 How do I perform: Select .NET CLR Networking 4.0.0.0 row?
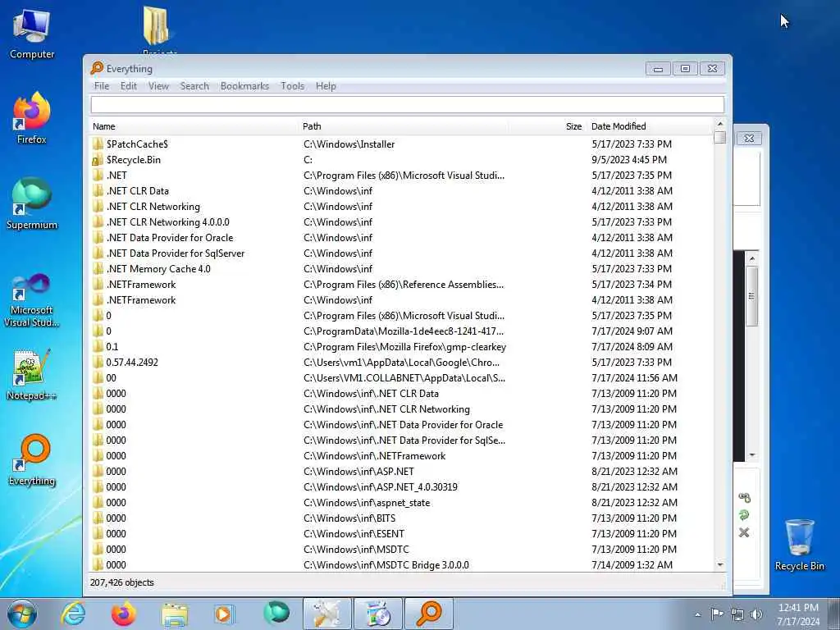[402, 221]
